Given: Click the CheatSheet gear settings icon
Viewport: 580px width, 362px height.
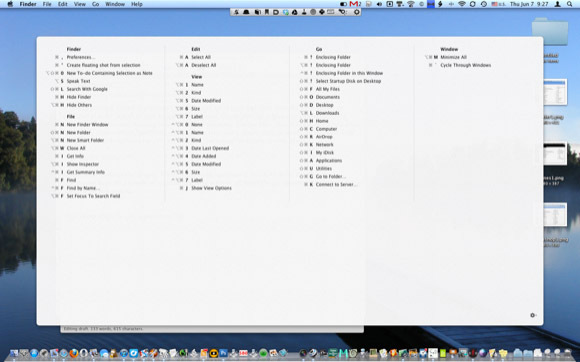Looking at the screenshot, I should click(x=533, y=315).
